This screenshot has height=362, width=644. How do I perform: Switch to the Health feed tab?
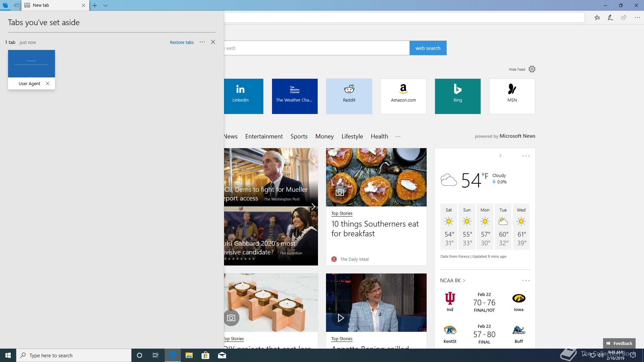click(379, 136)
